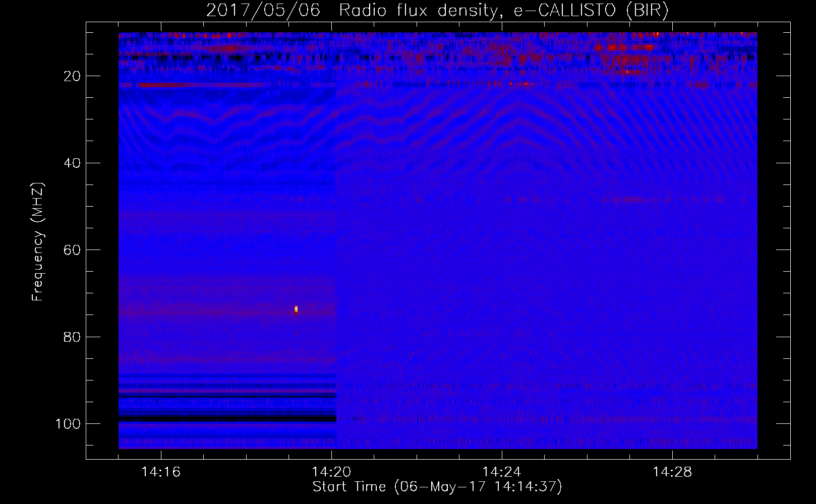The height and width of the screenshot is (504, 816).
Task: Click the 40 frequency tick label
Action: coord(73,163)
